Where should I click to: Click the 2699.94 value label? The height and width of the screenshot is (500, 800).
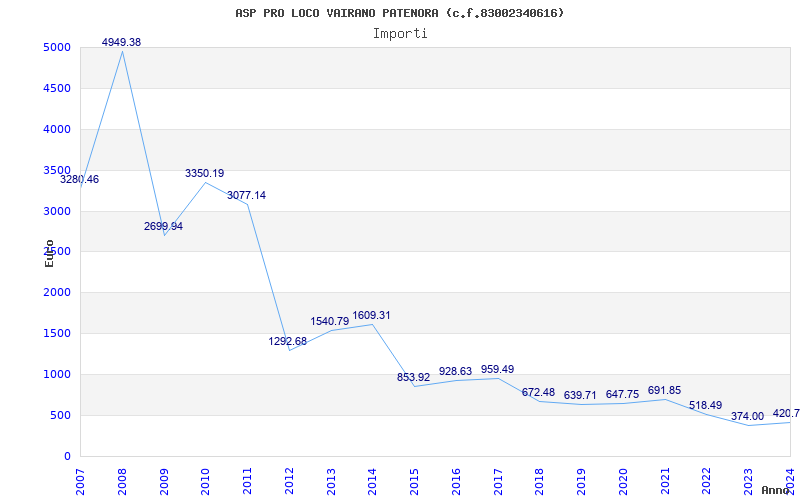tap(163, 227)
